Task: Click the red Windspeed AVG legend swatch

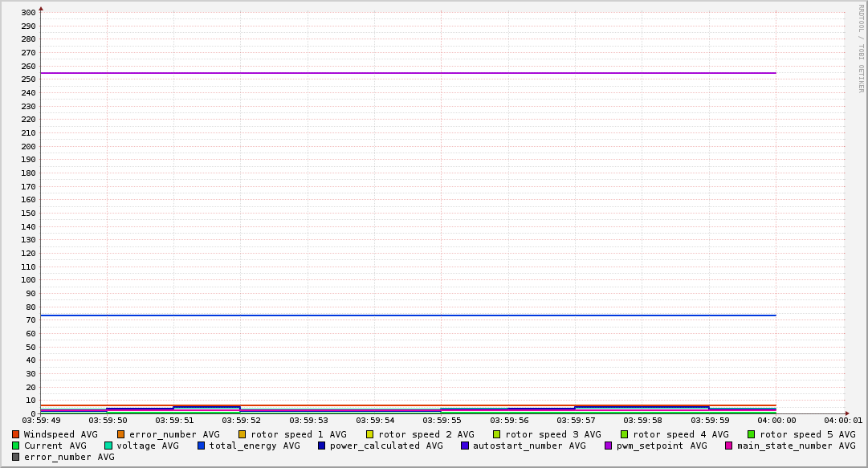Action: tap(16, 434)
